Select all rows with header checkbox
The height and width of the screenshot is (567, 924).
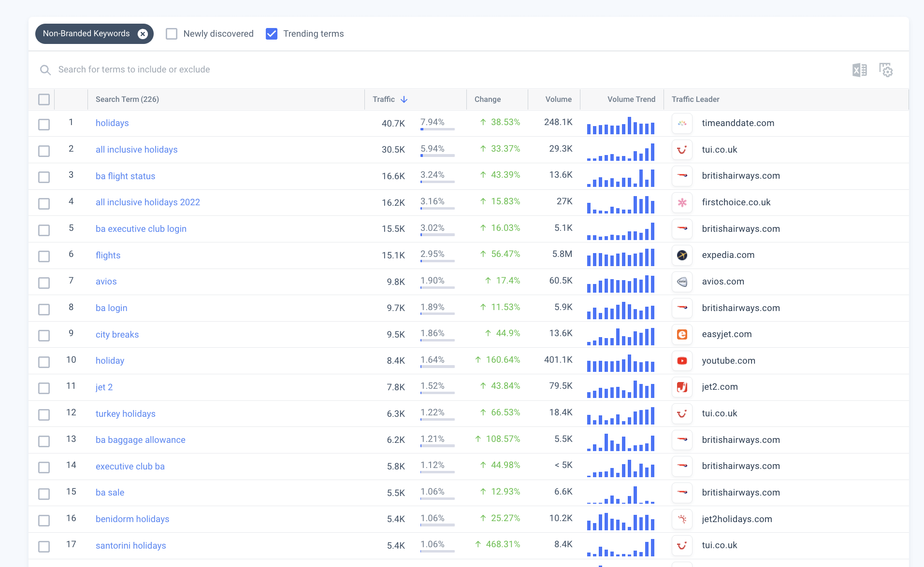tap(44, 99)
